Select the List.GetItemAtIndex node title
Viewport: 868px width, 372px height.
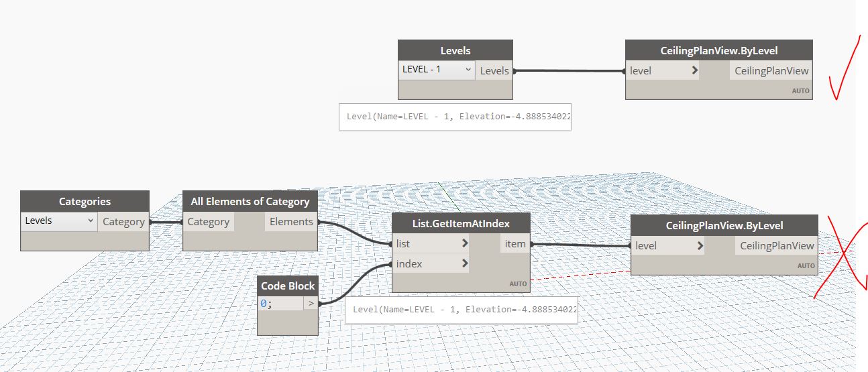(x=461, y=224)
